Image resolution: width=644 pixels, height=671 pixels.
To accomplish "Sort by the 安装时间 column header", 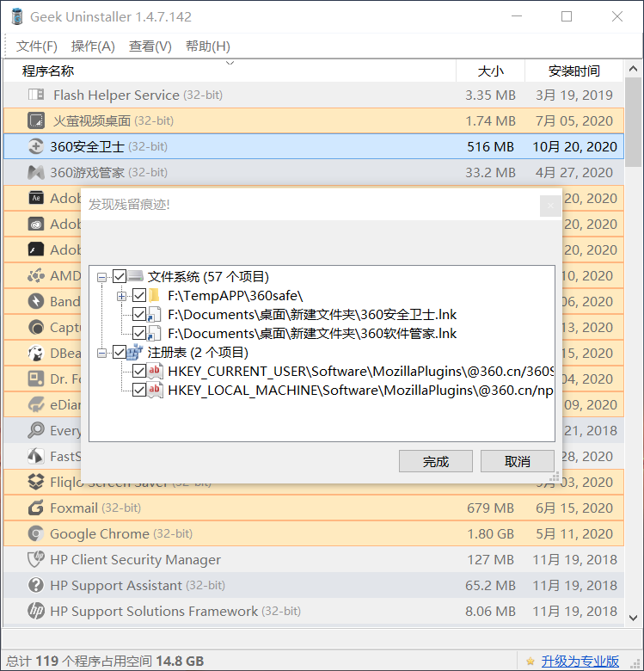I will (x=573, y=71).
